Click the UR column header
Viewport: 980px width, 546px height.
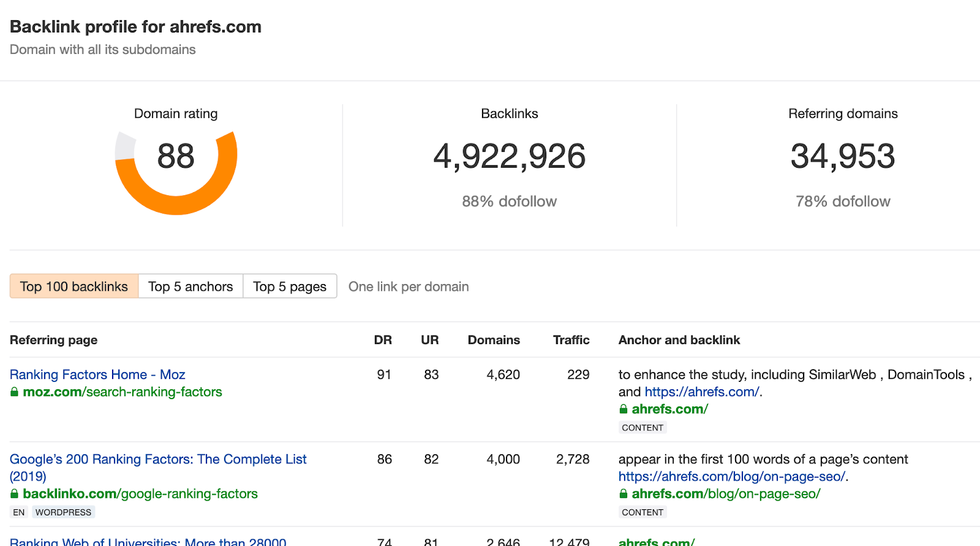430,340
